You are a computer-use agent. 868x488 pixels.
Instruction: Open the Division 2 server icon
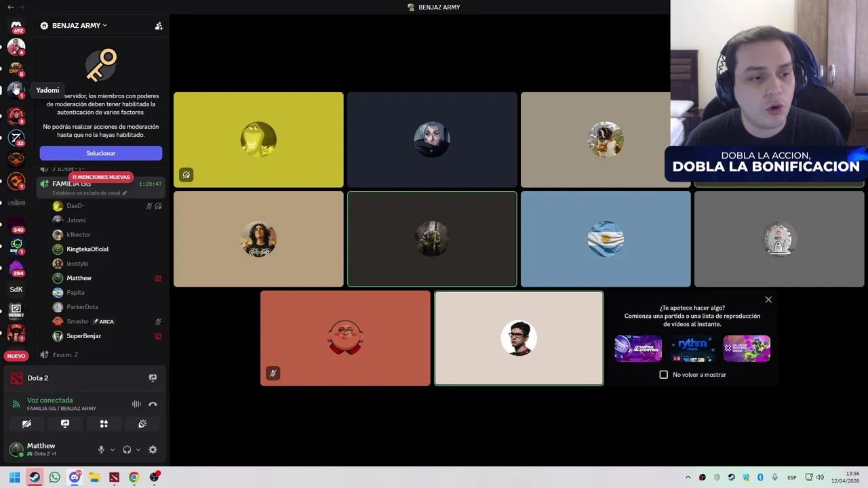click(x=16, y=311)
